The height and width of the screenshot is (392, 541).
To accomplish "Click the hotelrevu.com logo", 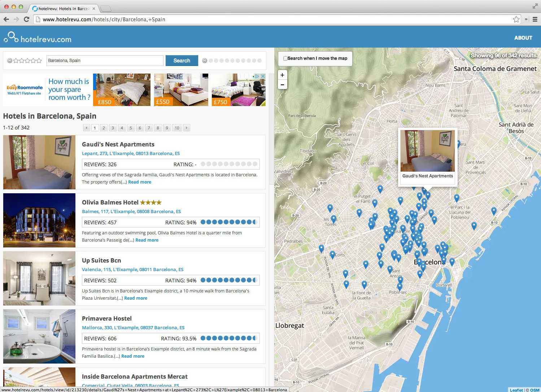I will pos(38,38).
